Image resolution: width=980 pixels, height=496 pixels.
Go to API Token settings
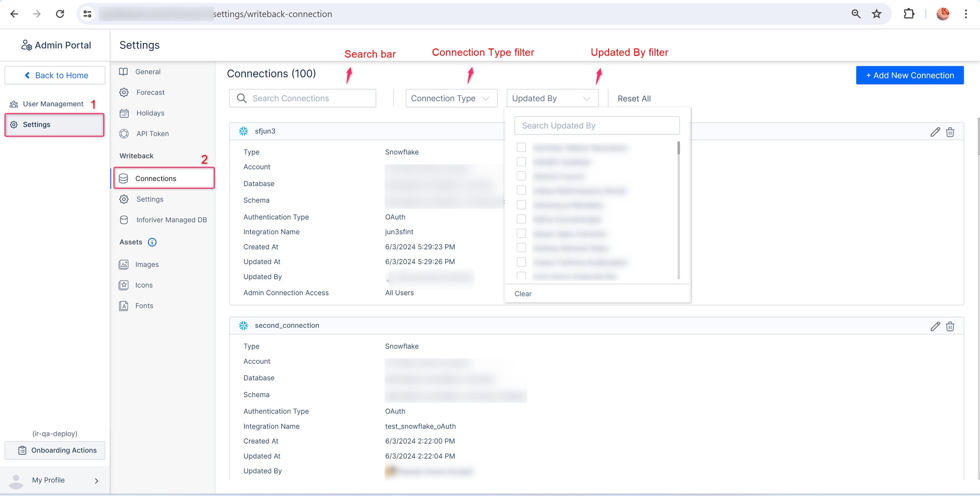coord(152,133)
